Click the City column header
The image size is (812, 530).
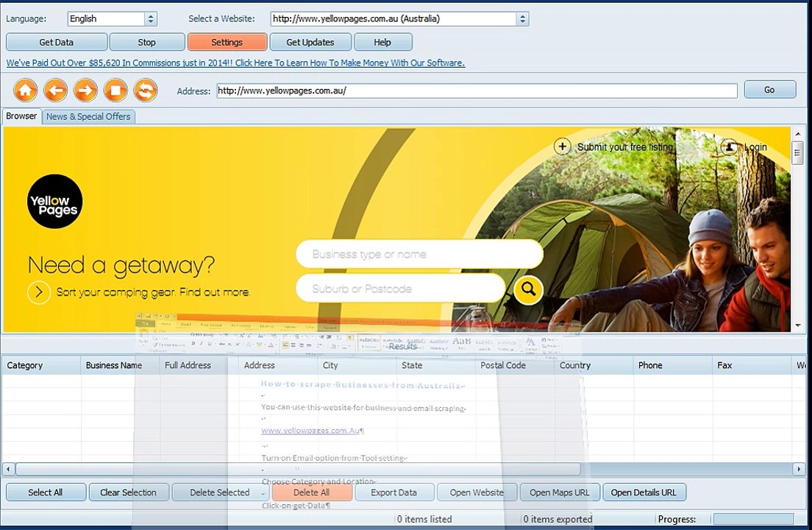point(357,365)
